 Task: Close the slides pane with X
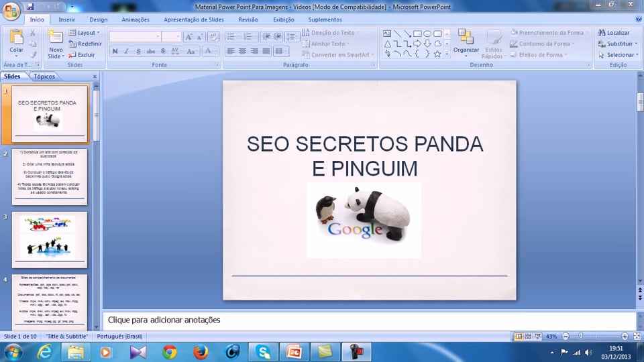point(95,76)
